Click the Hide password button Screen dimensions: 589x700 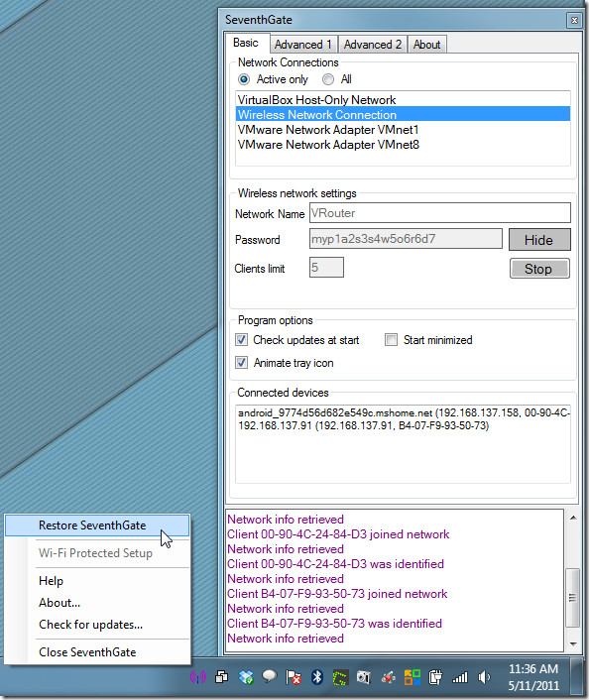[x=539, y=240]
